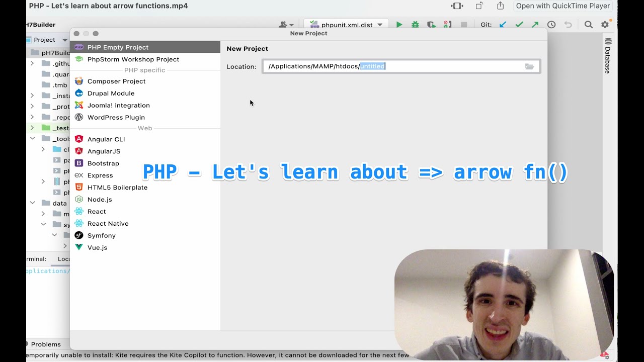Select the .tmb folder in tree
This screenshot has height=362, width=644.
(55, 85)
